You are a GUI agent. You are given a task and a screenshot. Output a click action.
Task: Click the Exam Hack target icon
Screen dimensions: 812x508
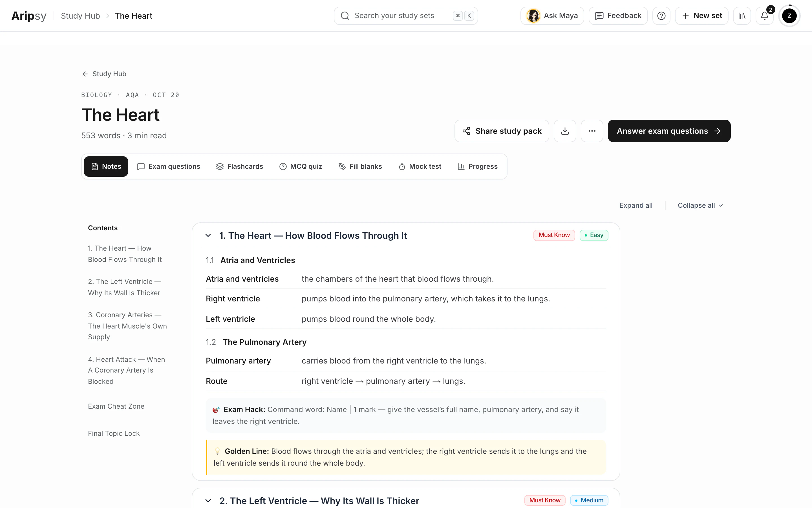click(x=216, y=410)
